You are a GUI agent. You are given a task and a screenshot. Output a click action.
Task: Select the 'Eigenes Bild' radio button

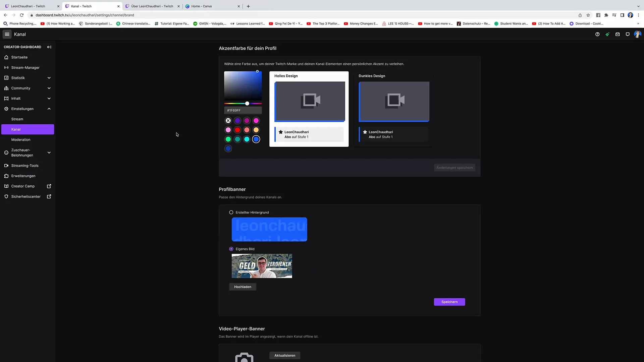click(231, 249)
